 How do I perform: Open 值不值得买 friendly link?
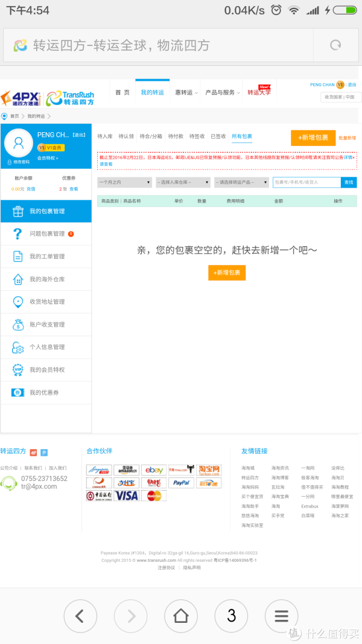point(312,487)
